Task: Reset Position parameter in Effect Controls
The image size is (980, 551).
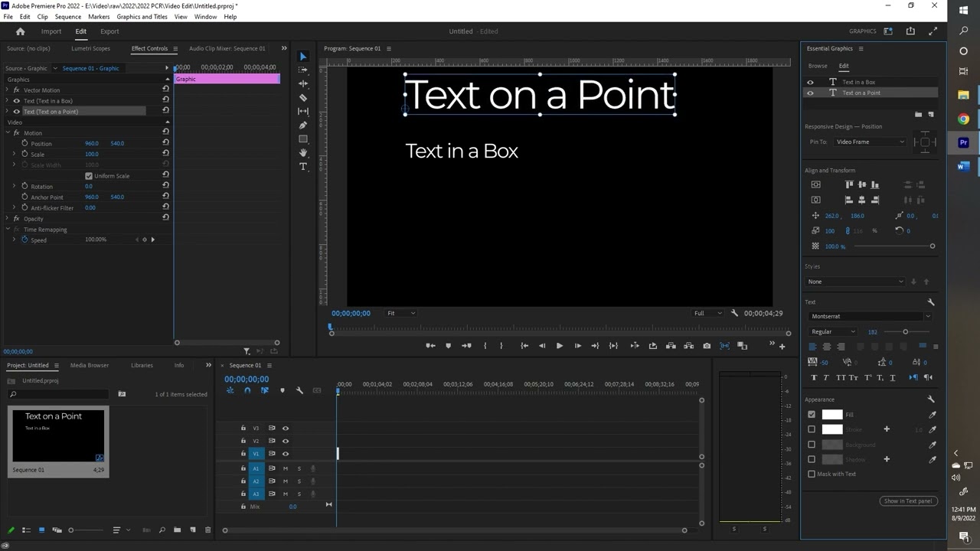Action: 165,143
